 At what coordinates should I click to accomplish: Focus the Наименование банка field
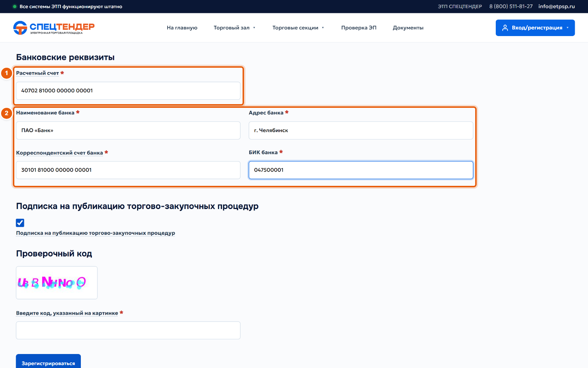(x=128, y=130)
